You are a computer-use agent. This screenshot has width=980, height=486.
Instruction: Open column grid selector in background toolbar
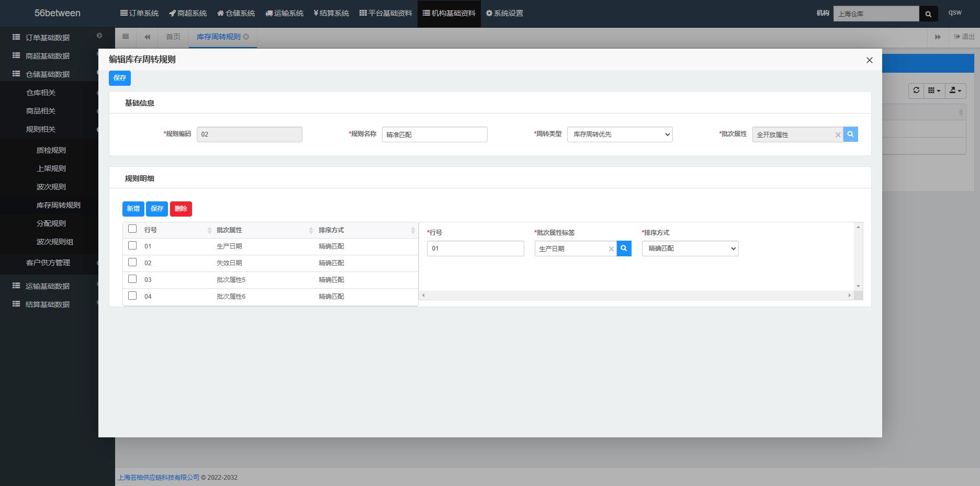point(934,91)
